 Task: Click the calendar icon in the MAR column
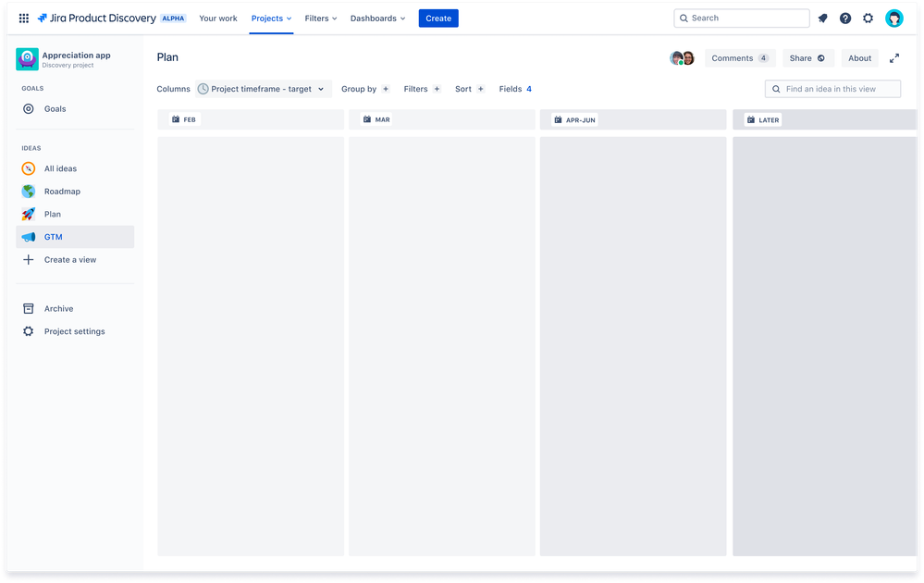pyautogui.click(x=367, y=119)
